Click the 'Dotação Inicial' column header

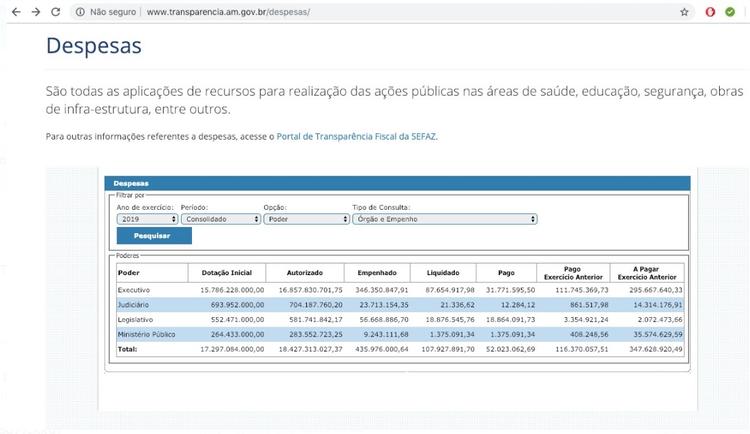pos(233,272)
